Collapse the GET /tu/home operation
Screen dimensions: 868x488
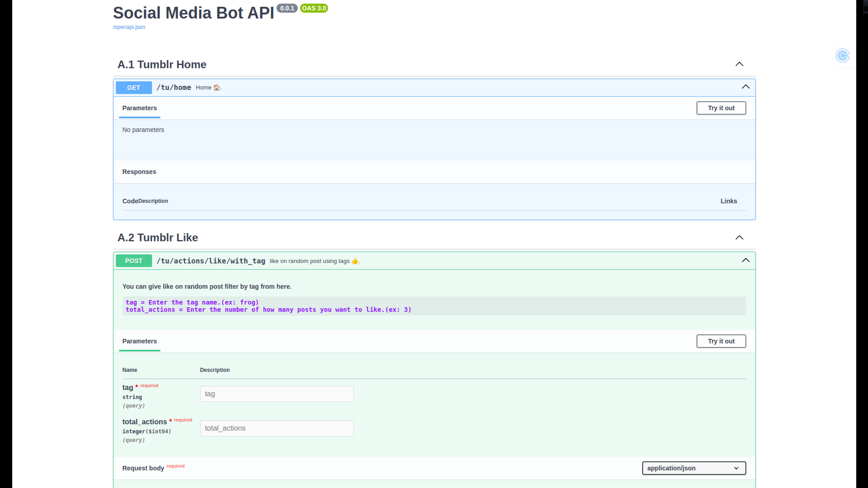pyautogui.click(x=745, y=87)
